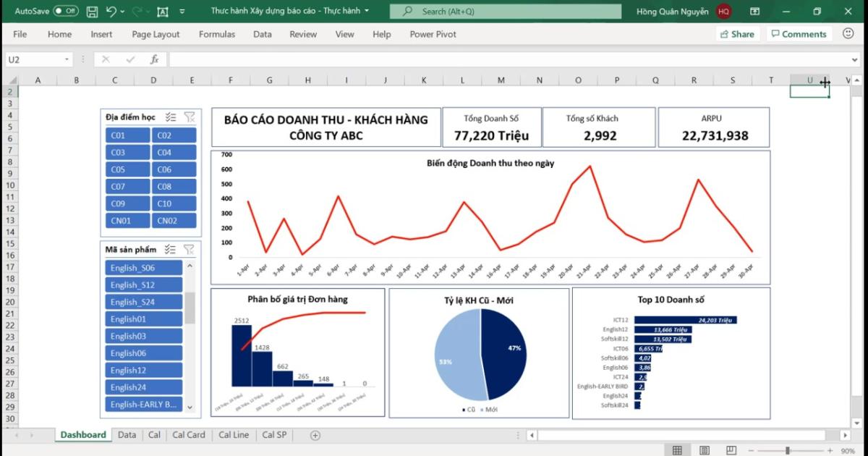Switch to the Cal Card sheet tab
The image size is (868, 456).
point(189,435)
